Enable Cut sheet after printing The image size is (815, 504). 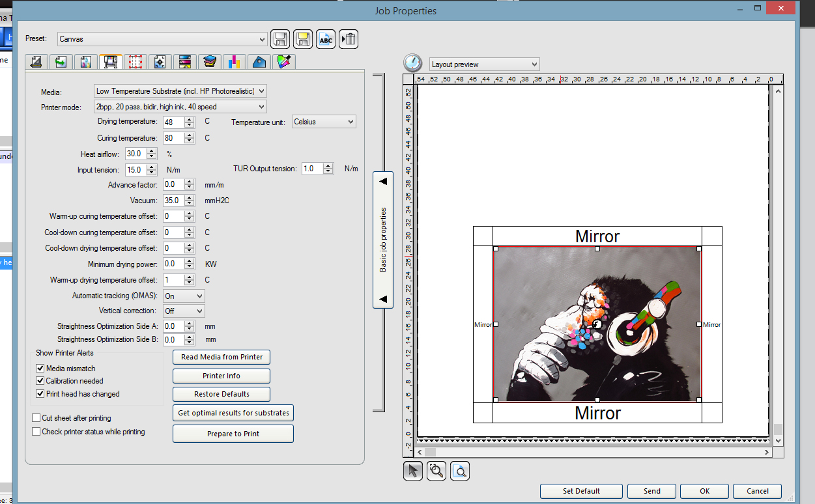(x=36, y=418)
